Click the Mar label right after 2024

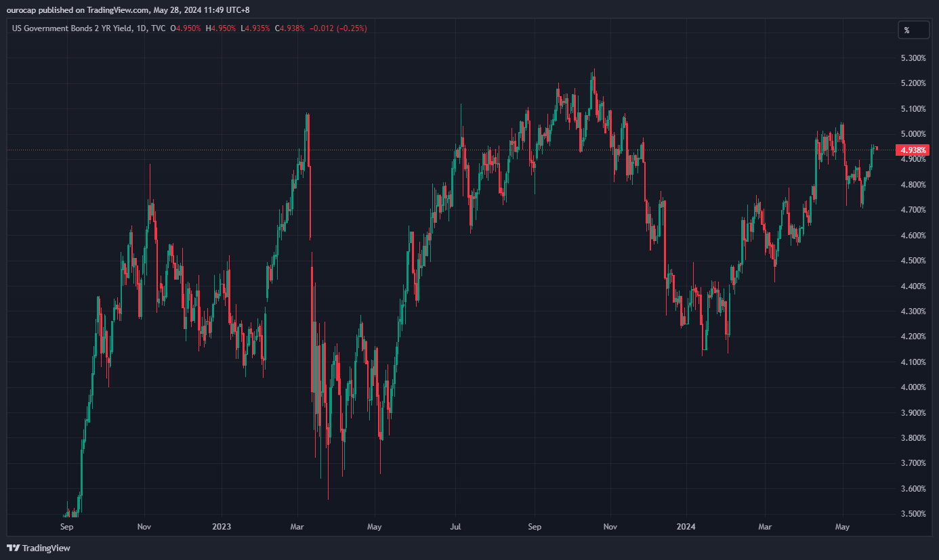pos(765,526)
